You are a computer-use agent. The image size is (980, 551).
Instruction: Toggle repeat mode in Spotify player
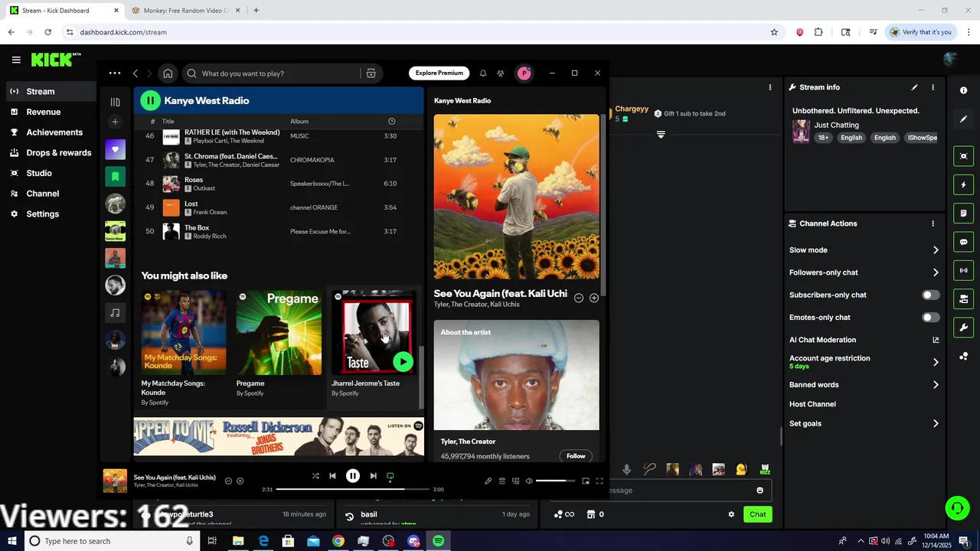click(390, 476)
